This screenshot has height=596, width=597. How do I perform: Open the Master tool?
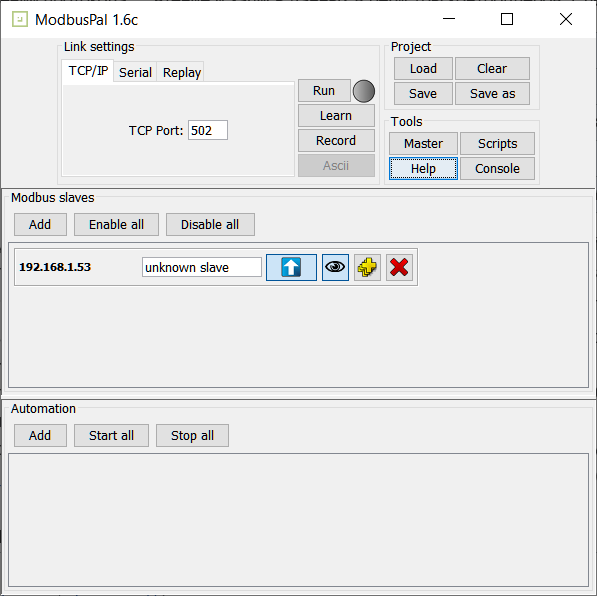[x=423, y=144]
